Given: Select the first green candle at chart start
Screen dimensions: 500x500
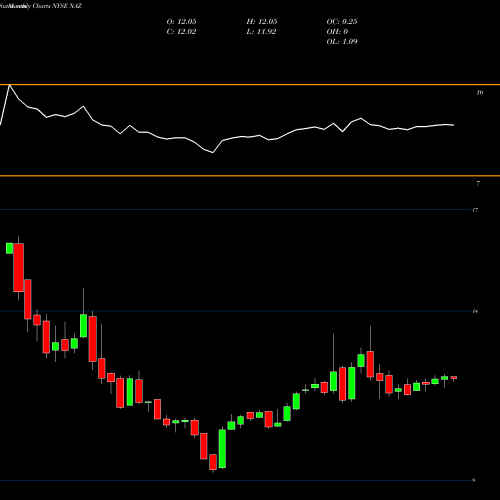Looking at the screenshot, I should coord(9,248).
